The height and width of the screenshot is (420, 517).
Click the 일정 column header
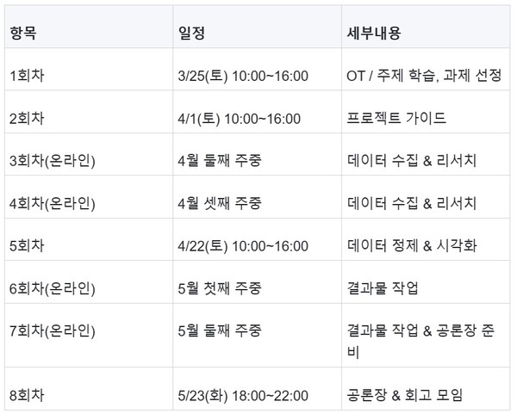click(190, 34)
